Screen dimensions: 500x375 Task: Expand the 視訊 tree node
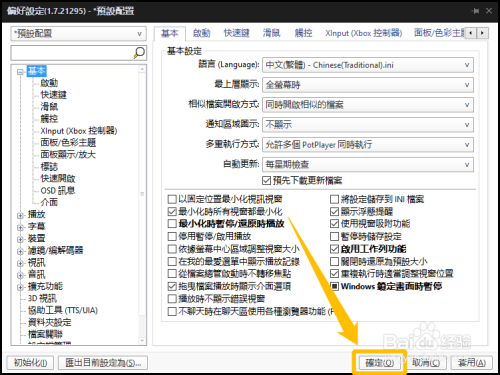[x=20, y=263]
